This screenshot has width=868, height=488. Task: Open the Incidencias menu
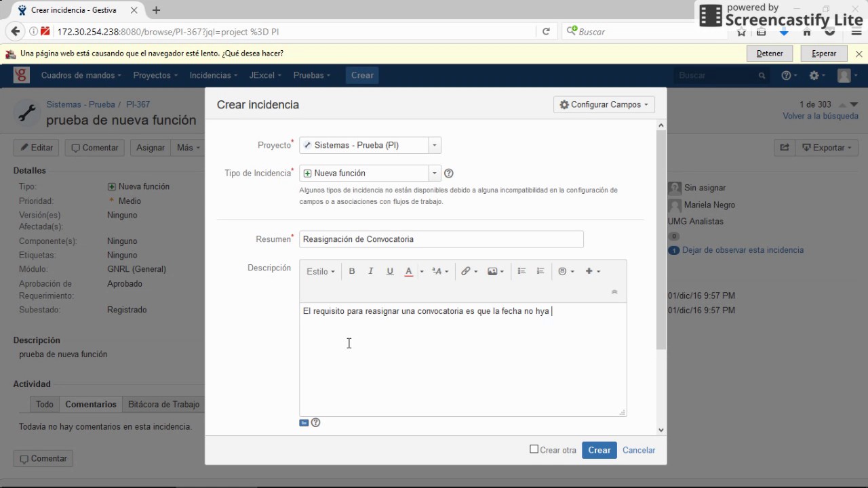(x=214, y=75)
